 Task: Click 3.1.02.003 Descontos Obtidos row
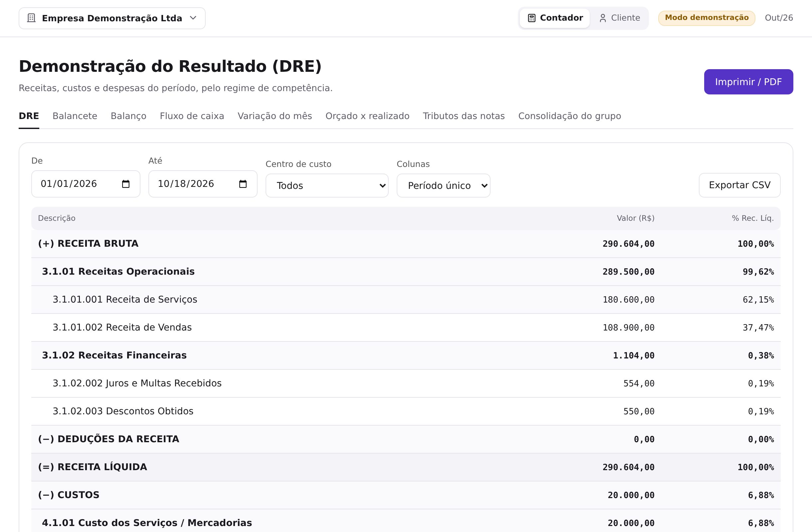[406, 411]
